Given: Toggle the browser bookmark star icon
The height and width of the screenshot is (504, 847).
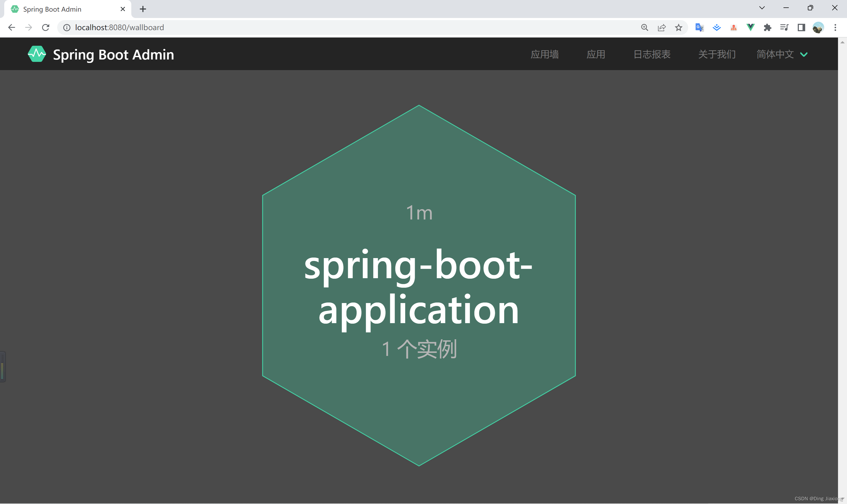Looking at the screenshot, I should click(678, 27).
